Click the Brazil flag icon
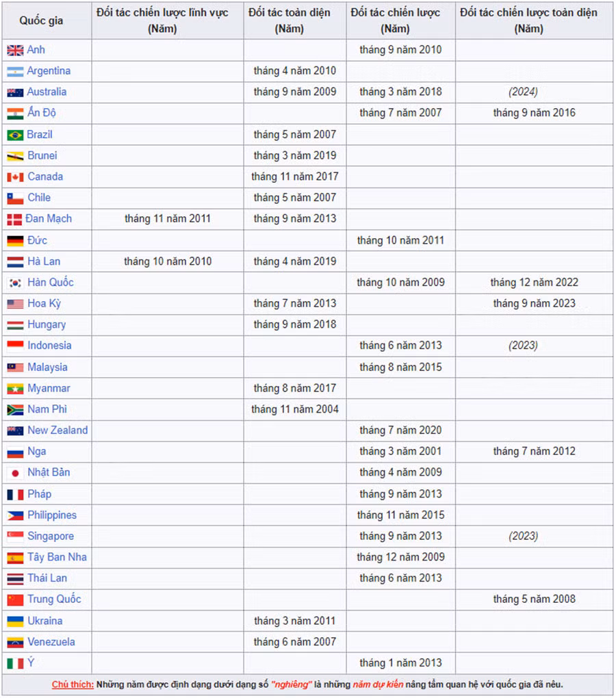 [x=15, y=135]
